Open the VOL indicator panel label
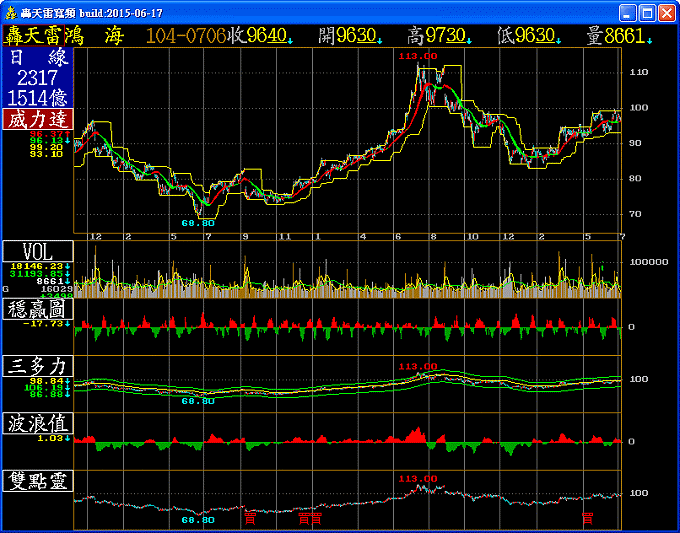680x533 pixels. (x=36, y=250)
